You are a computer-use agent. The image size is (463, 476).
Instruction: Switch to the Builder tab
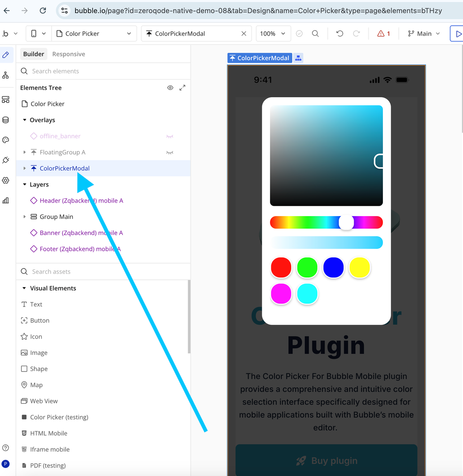34,54
